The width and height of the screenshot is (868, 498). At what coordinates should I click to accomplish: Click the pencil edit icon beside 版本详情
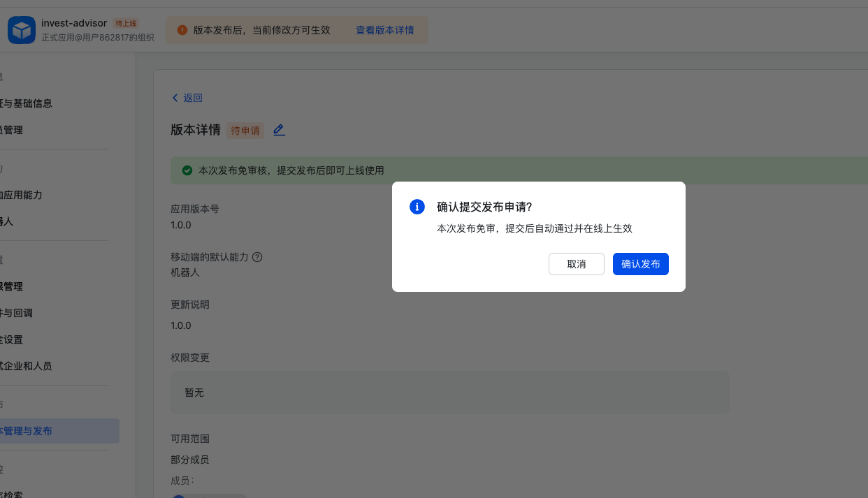(x=279, y=130)
